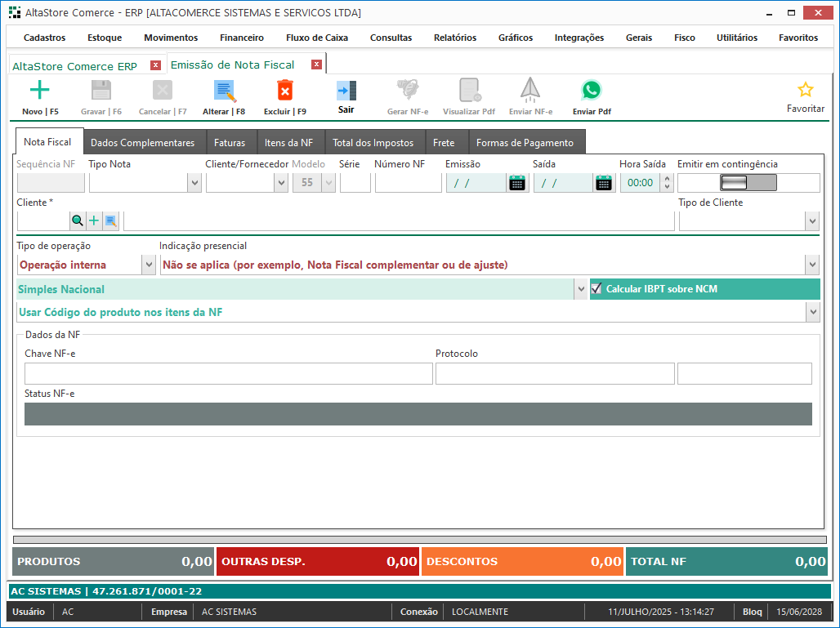
Task: Open the Emissão date calendar picker
Action: [x=517, y=183]
